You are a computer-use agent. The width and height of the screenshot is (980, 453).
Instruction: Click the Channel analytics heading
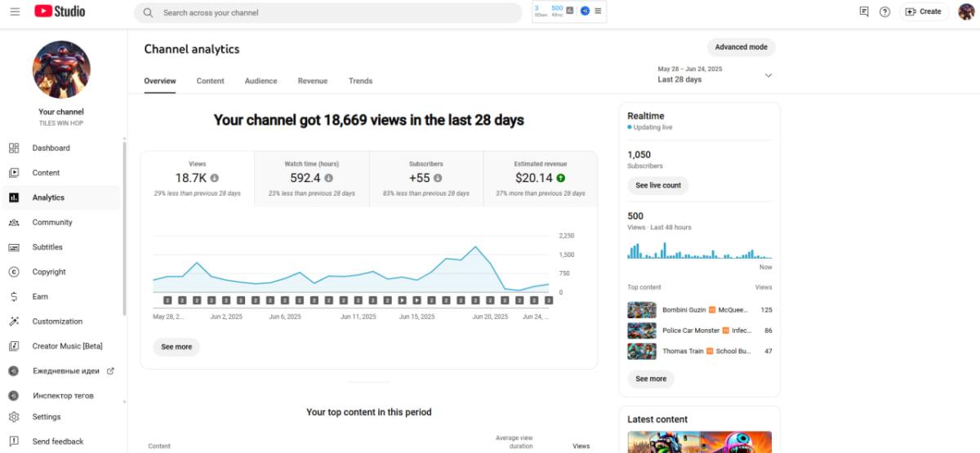(192, 49)
